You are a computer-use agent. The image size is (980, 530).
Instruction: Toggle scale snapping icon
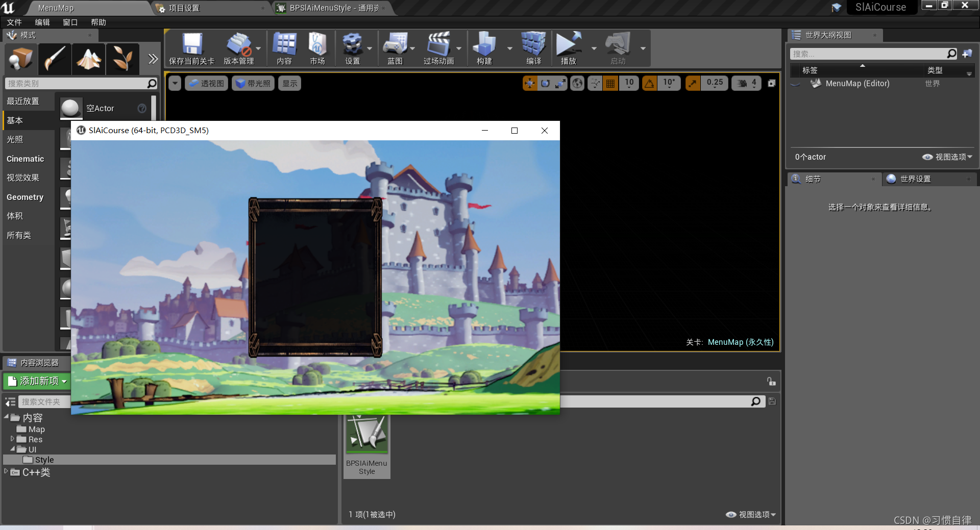pos(693,83)
